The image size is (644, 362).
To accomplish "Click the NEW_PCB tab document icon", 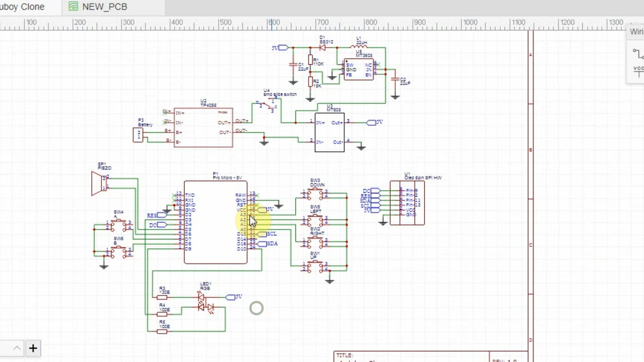I will pos(73,6).
